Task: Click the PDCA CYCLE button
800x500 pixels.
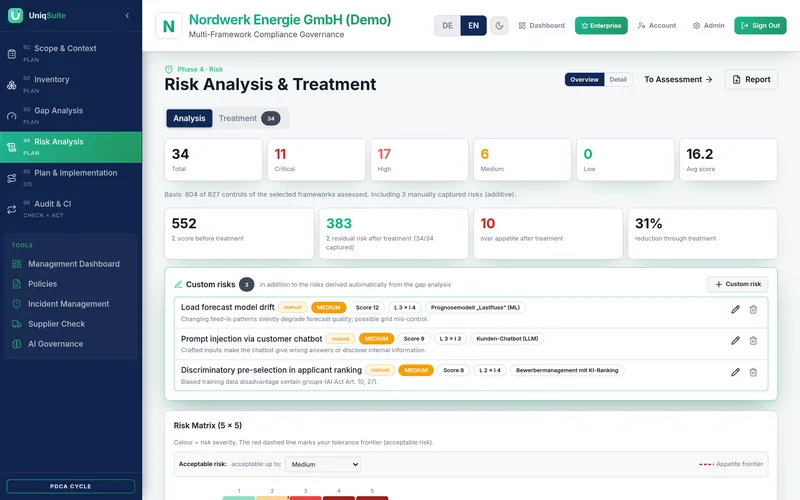Action: 71,486
